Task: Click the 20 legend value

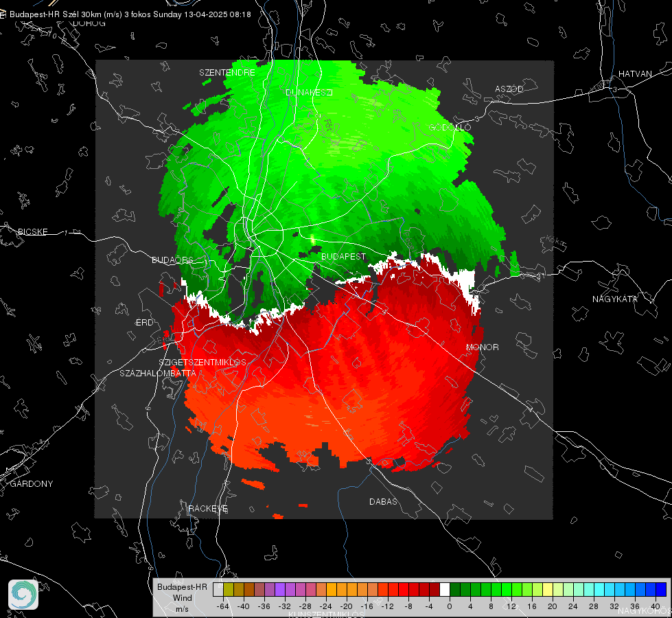Action: (553, 606)
